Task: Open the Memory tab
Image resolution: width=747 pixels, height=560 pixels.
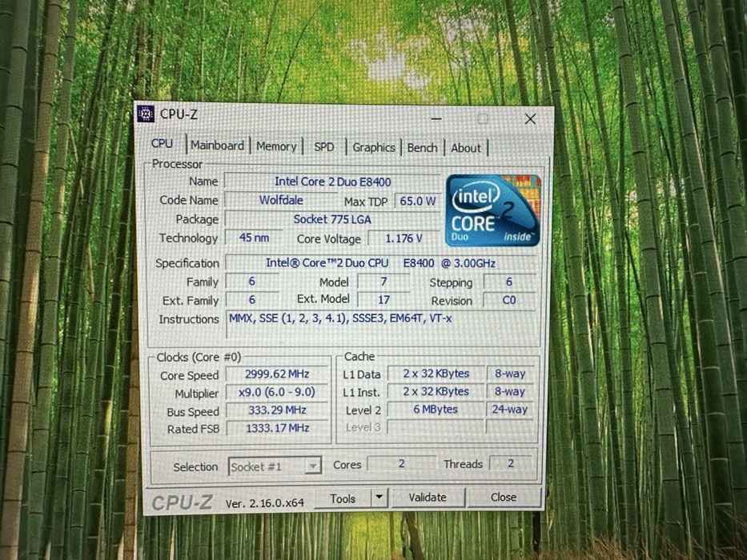Action: (276, 146)
